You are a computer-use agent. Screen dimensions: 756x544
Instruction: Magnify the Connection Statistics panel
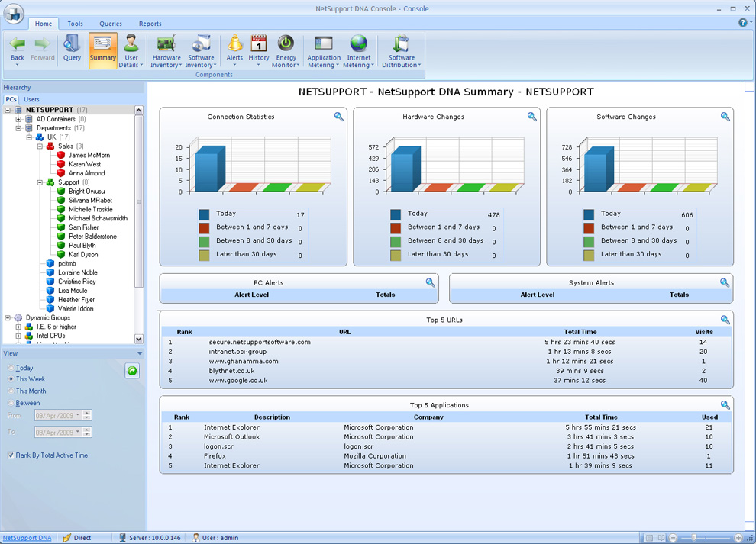point(339,117)
